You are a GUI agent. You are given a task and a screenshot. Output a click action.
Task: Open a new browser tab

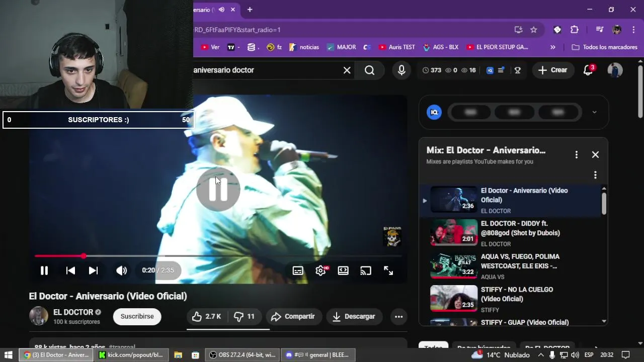250,10
